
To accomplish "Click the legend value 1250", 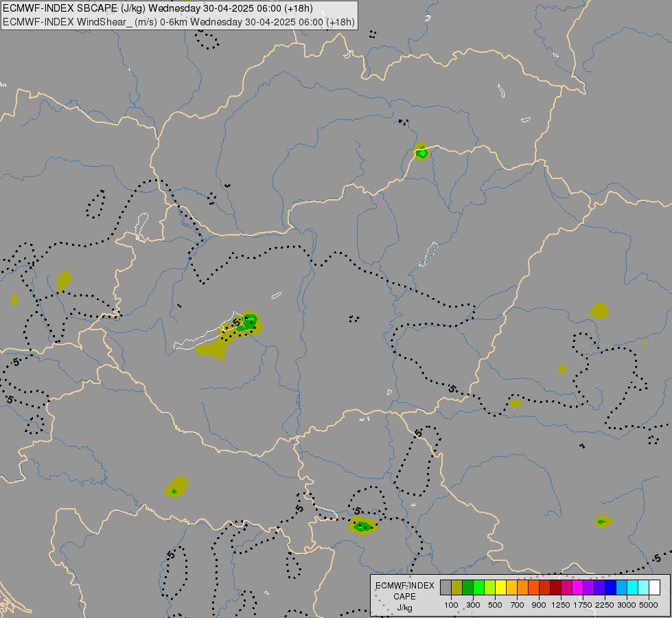I will (x=561, y=605).
